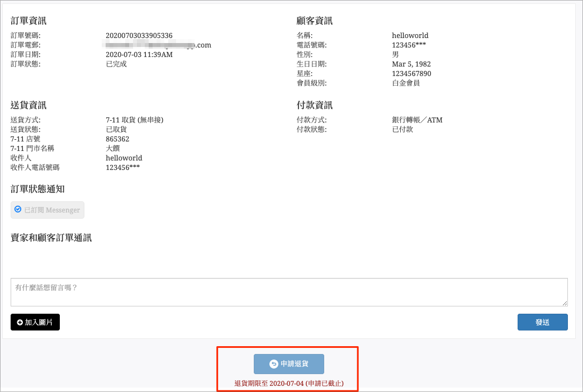Click 7-11 store number 865362

pos(117,139)
